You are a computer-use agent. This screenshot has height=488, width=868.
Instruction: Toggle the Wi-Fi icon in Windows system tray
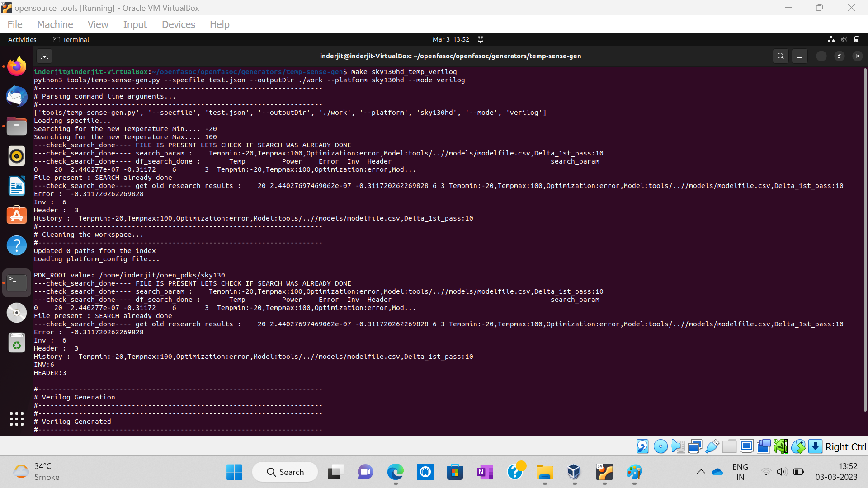click(x=766, y=471)
